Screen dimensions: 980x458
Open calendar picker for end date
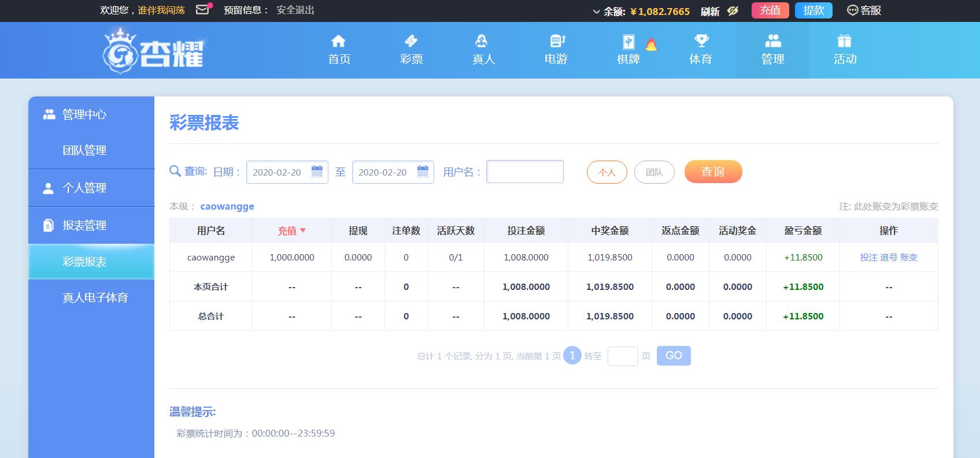click(x=423, y=172)
